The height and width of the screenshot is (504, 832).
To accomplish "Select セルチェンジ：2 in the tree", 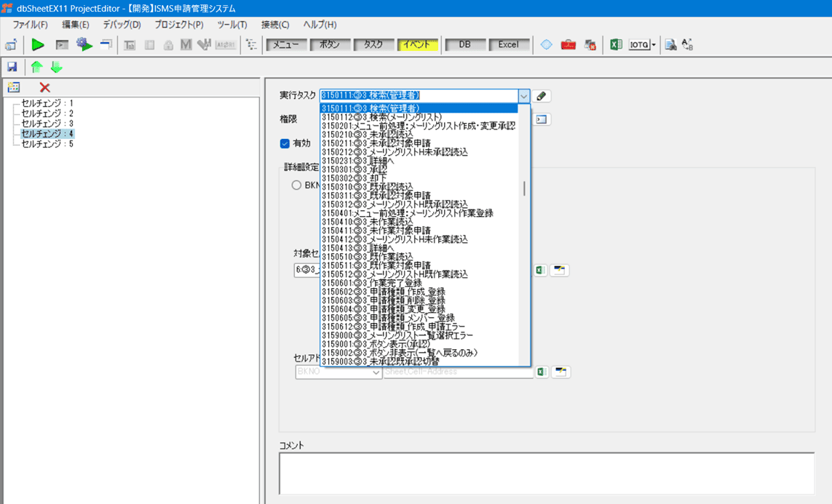I will tap(47, 113).
